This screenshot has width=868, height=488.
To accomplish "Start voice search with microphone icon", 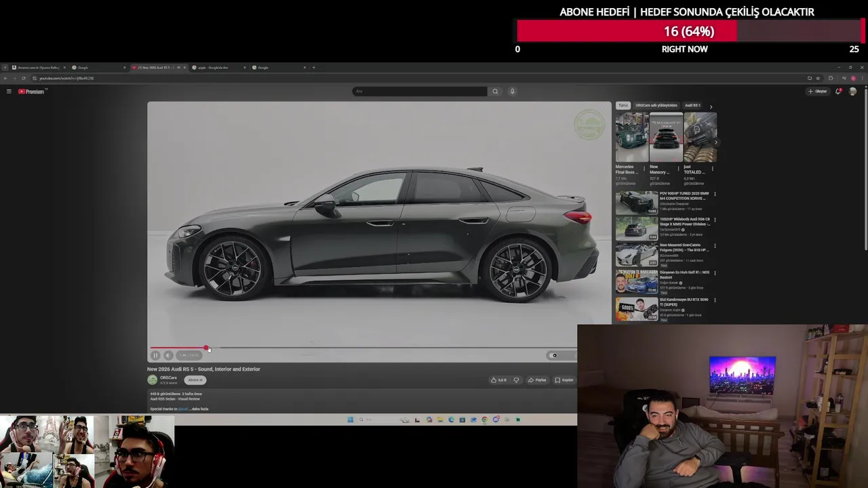I will click(x=512, y=91).
